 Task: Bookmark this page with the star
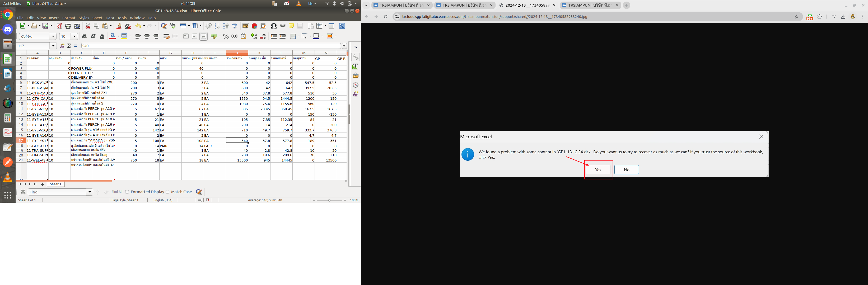[x=797, y=16]
